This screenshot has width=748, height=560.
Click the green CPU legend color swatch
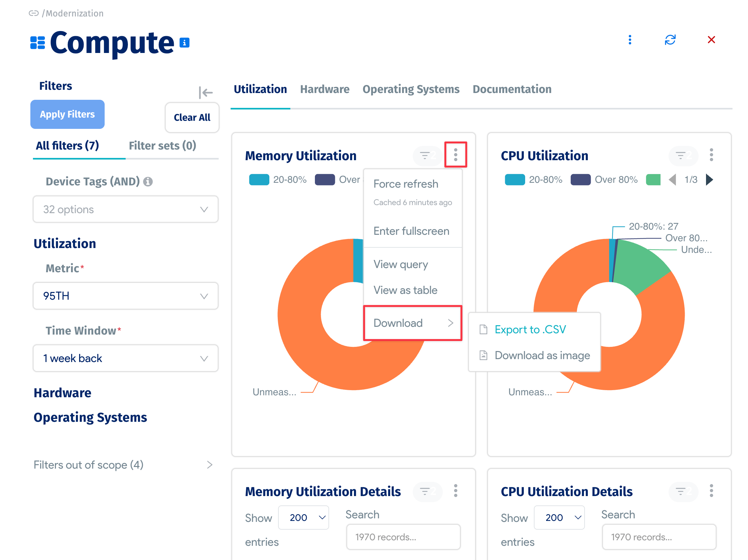tap(653, 180)
